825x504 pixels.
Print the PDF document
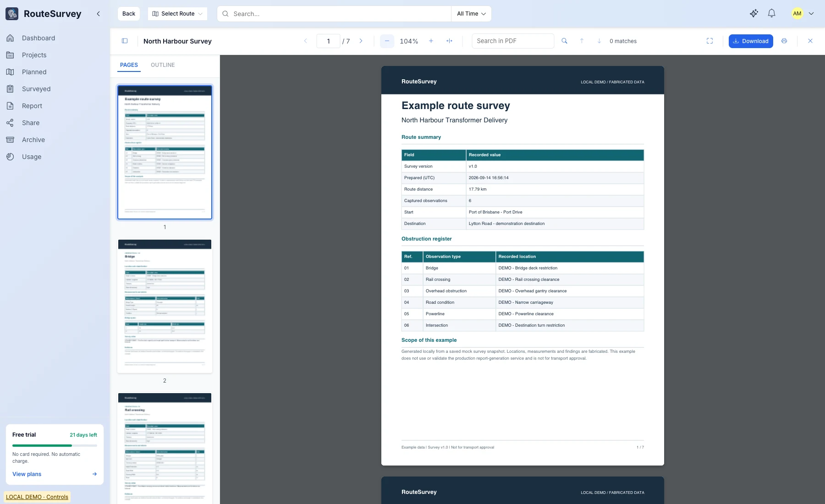pyautogui.click(x=784, y=41)
